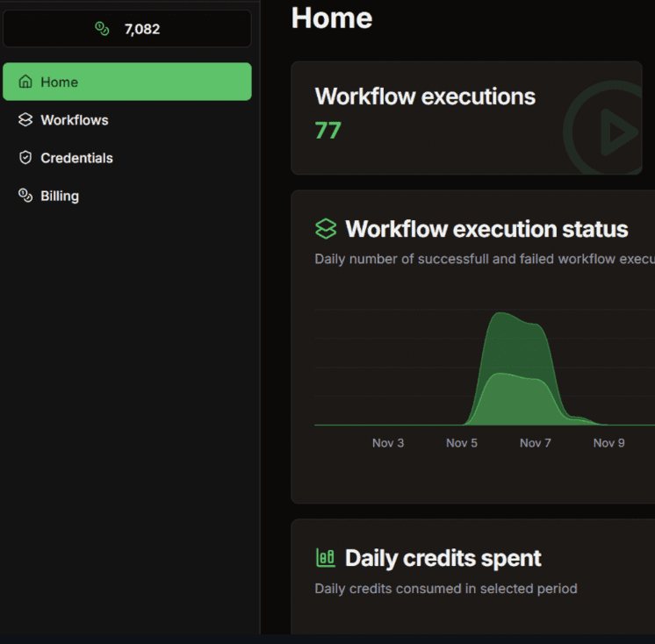The height and width of the screenshot is (644, 655).
Task: Click the green coins icon beside 7,082
Action: point(102,29)
